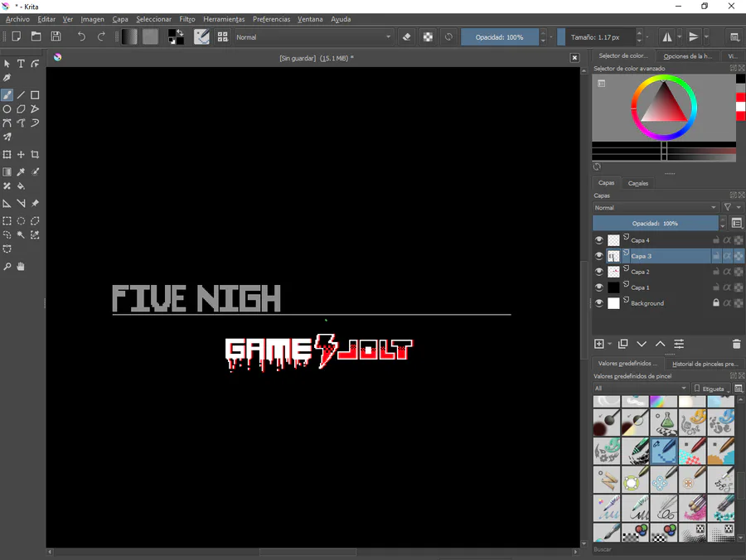This screenshot has height=560, width=746.
Task: Switch to Opciones de la herramienta tab
Action: point(687,56)
